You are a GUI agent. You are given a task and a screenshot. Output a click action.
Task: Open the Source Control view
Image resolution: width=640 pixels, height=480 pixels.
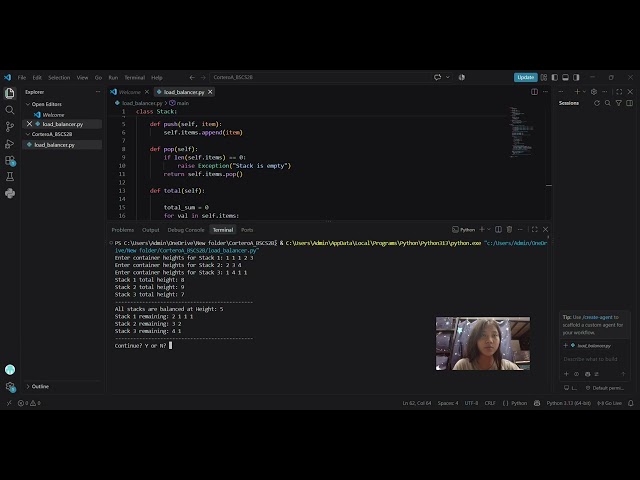10,127
